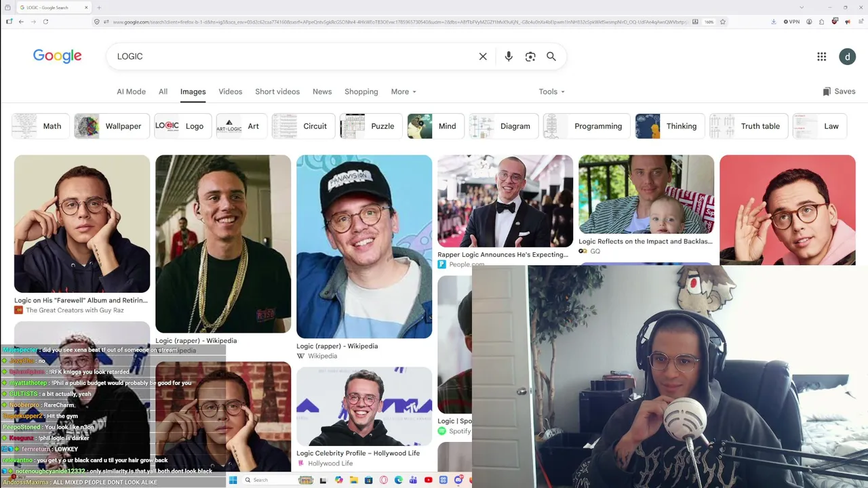Open the Google apps grid

tap(822, 57)
